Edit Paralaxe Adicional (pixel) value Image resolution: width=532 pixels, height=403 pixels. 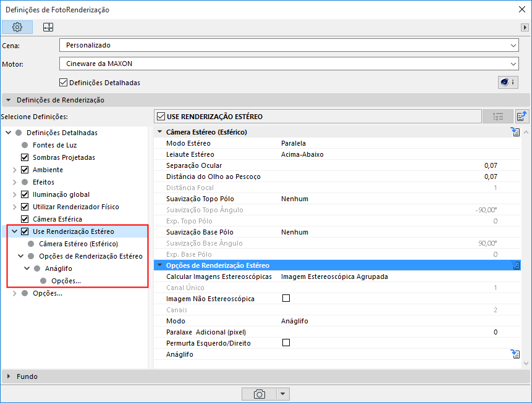tap(496, 332)
